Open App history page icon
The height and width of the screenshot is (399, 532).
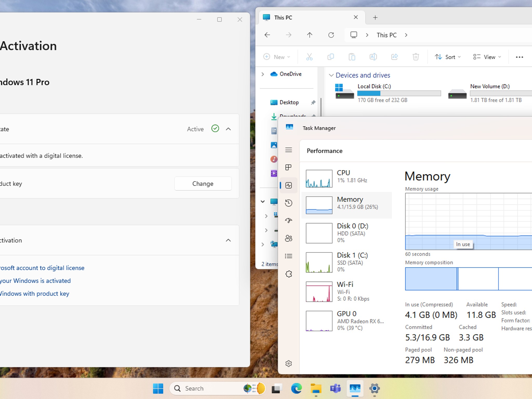tap(289, 203)
